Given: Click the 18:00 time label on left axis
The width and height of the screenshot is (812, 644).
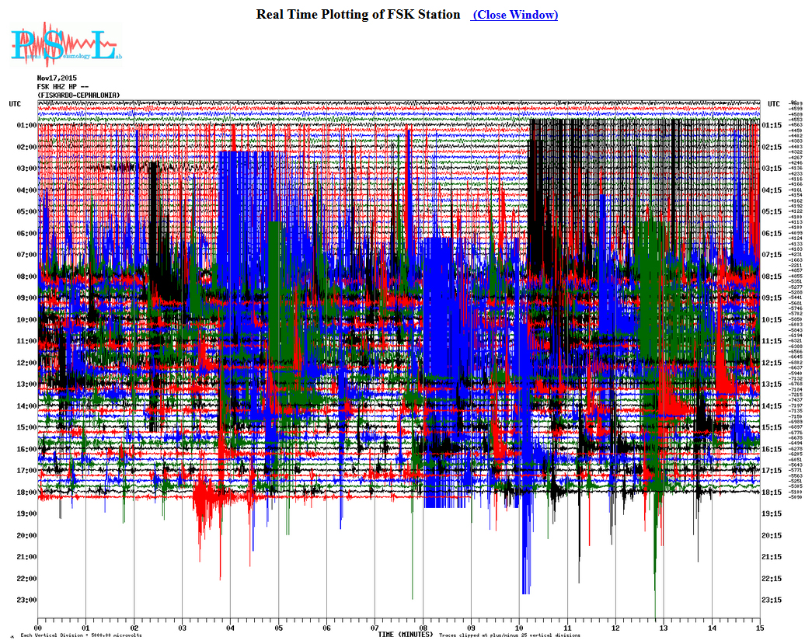Looking at the screenshot, I should point(26,492).
